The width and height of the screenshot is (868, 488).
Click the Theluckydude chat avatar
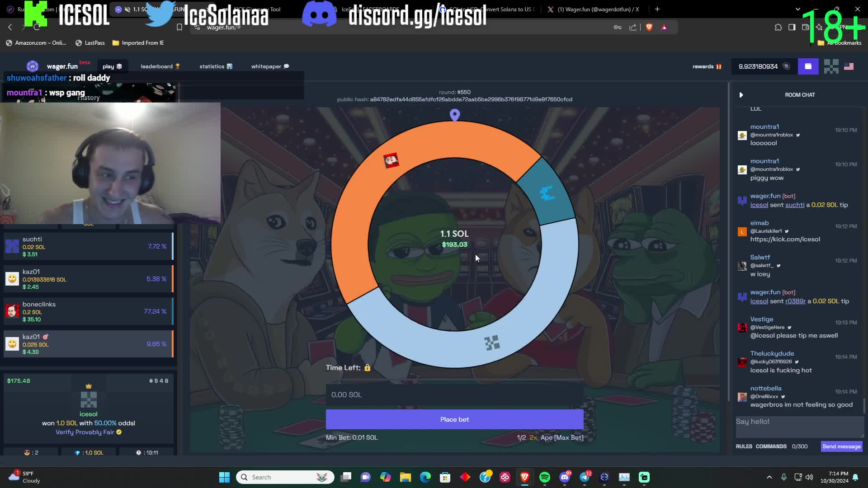coord(742,362)
